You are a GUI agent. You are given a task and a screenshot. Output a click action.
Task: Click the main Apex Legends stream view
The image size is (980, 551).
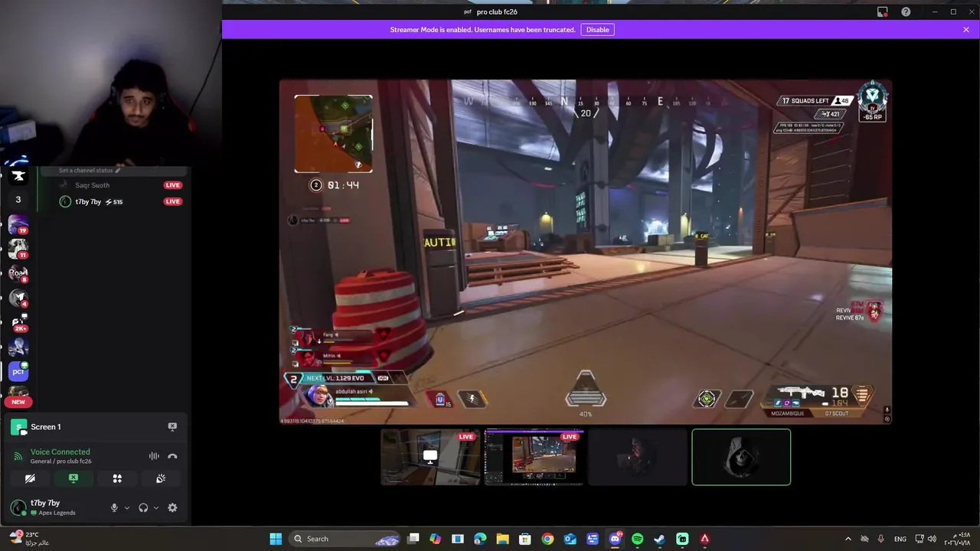click(x=586, y=252)
